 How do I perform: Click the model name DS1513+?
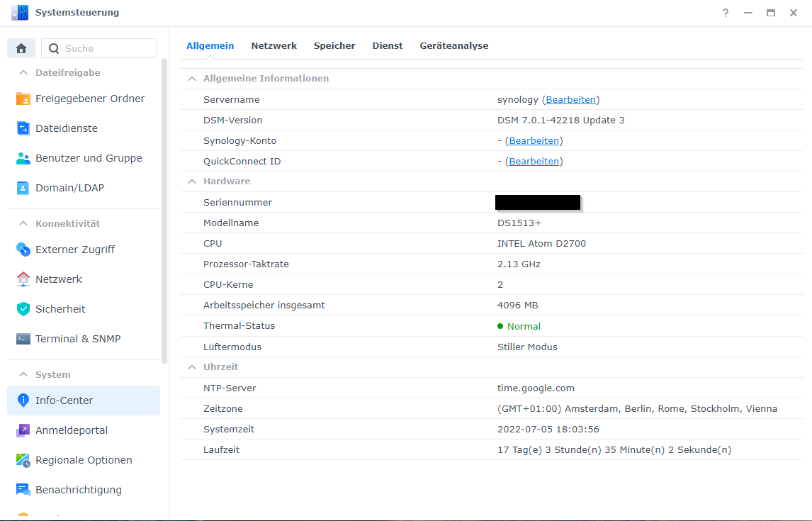click(x=519, y=223)
